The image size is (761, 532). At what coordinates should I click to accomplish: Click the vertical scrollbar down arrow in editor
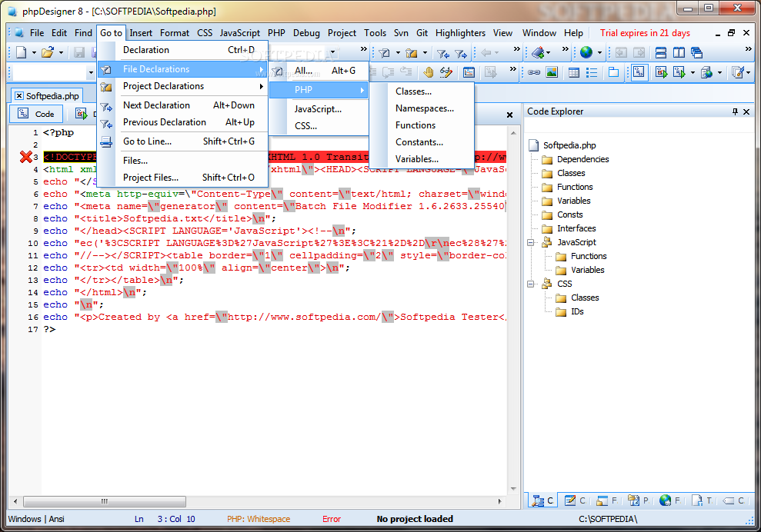coord(513,489)
